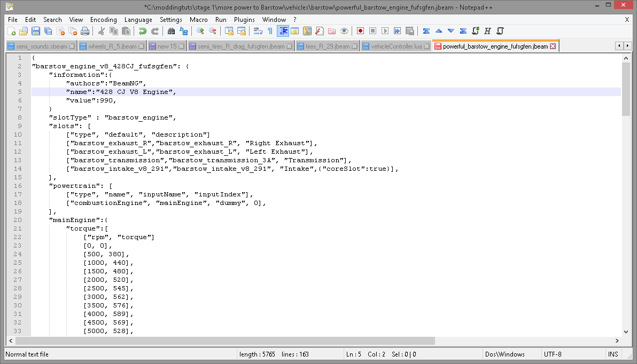Open the ? help menu
The width and height of the screenshot is (637, 364).
coord(295,19)
